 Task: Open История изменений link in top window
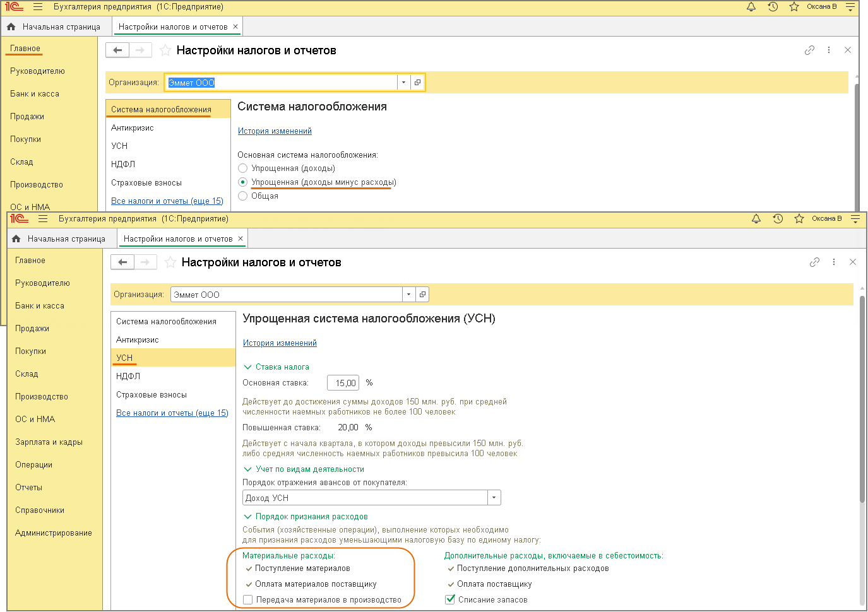point(275,131)
